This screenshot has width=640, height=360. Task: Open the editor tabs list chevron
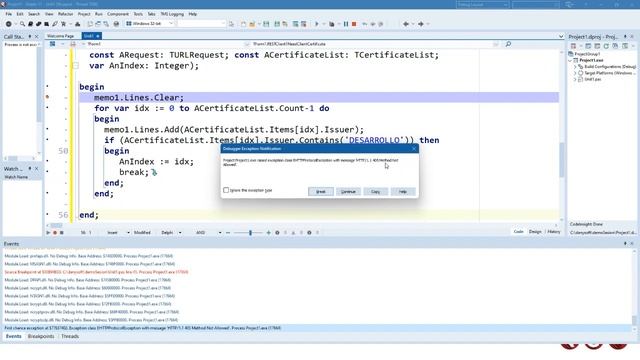pyautogui.click(x=560, y=36)
